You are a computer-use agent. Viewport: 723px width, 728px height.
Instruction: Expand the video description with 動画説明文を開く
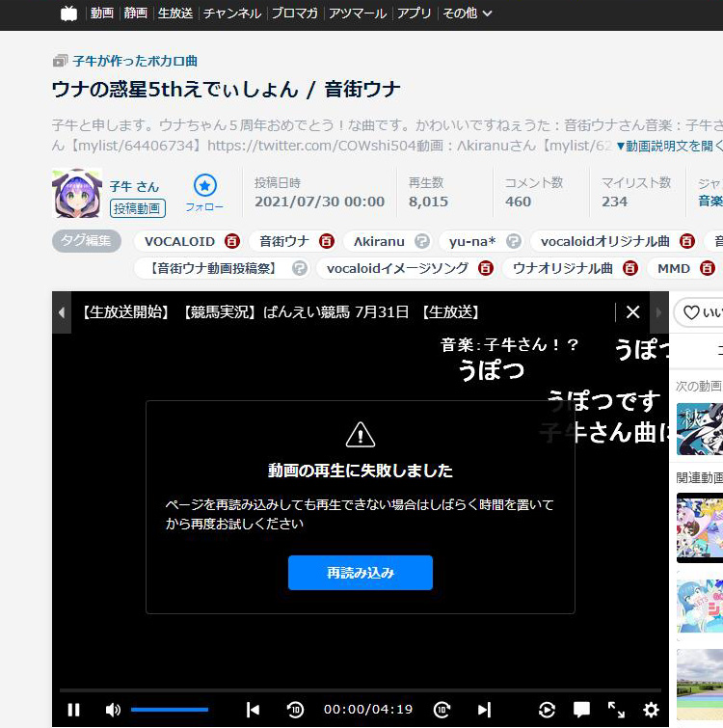click(x=670, y=146)
